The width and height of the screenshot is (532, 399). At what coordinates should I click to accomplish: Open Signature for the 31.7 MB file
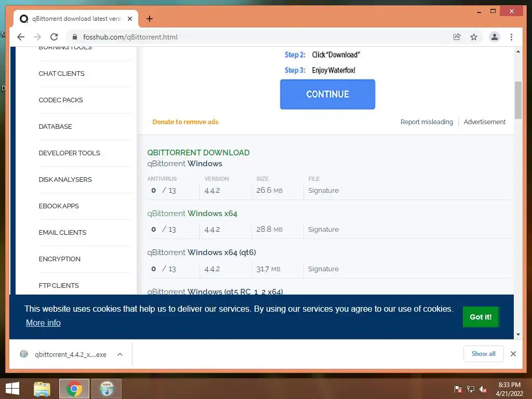[323, 269]
